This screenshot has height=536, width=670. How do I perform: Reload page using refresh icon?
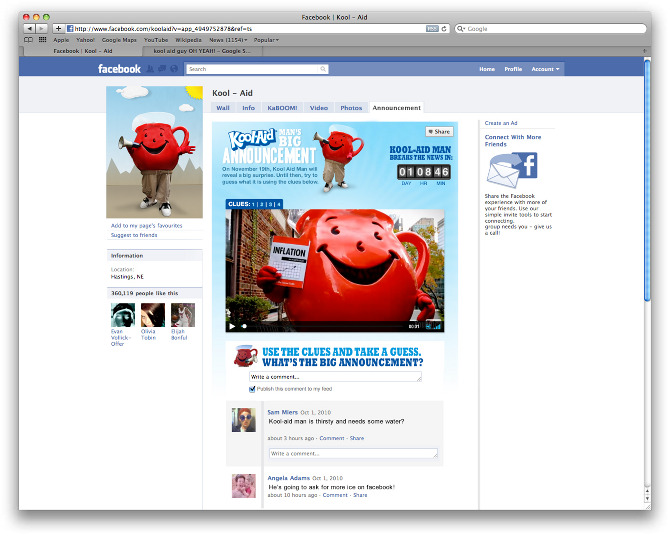tap(444, 29)
